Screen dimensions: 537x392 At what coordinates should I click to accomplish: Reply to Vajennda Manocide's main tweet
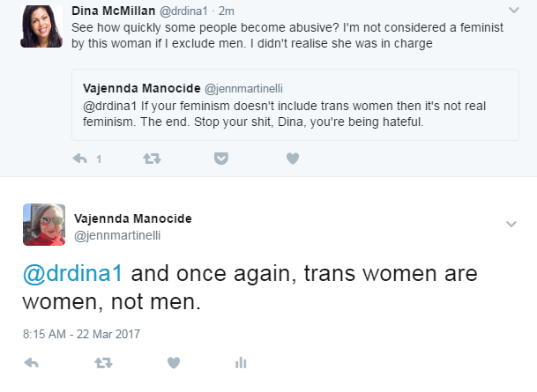[x=32, y=363]
